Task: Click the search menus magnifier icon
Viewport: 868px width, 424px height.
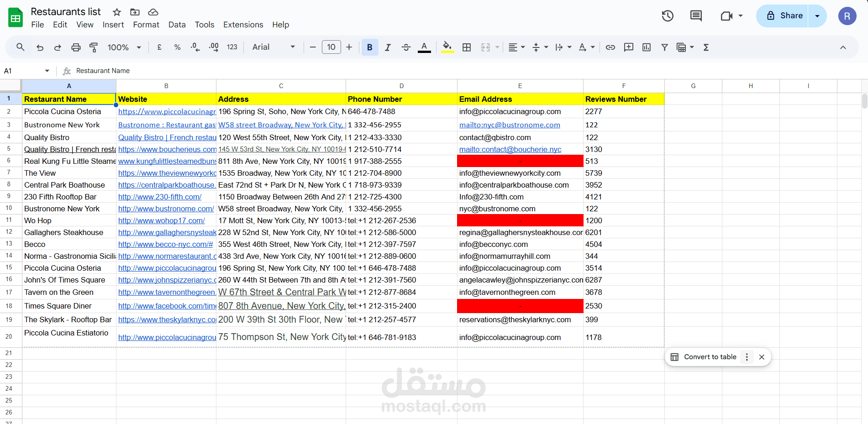Action: coord(21,47)
